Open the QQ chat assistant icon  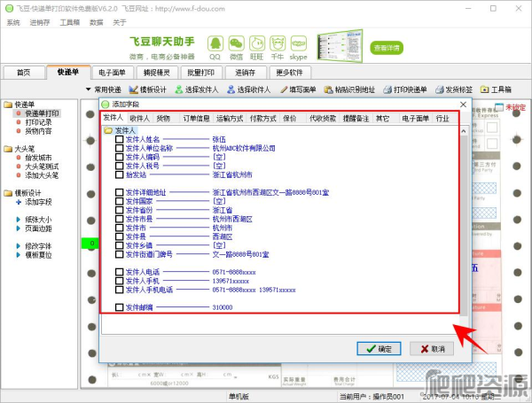point(215,43)
